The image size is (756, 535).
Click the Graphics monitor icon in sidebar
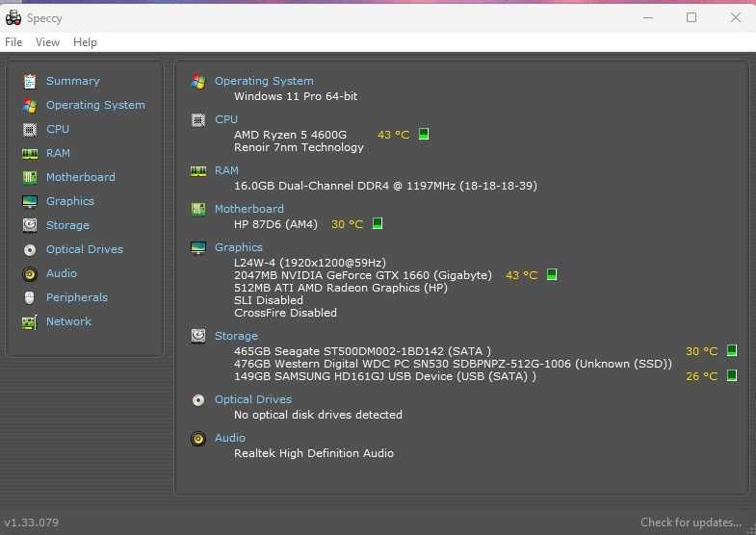(30, 201)
